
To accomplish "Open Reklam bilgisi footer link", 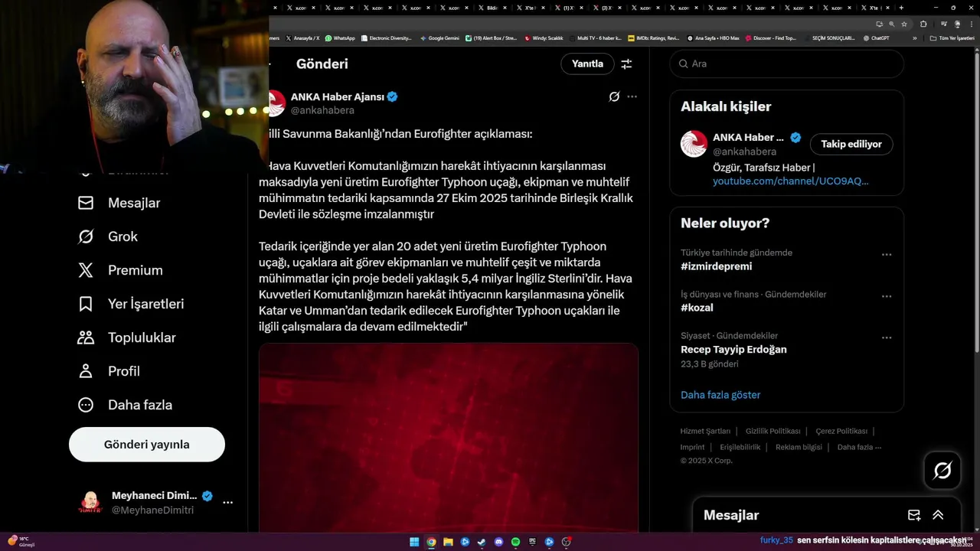I will tap(799, 447).
